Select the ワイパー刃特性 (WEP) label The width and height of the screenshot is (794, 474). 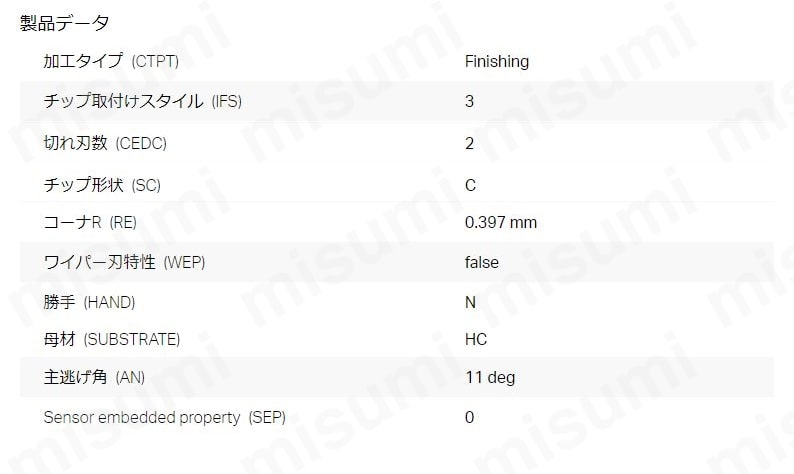pos(124,262)
